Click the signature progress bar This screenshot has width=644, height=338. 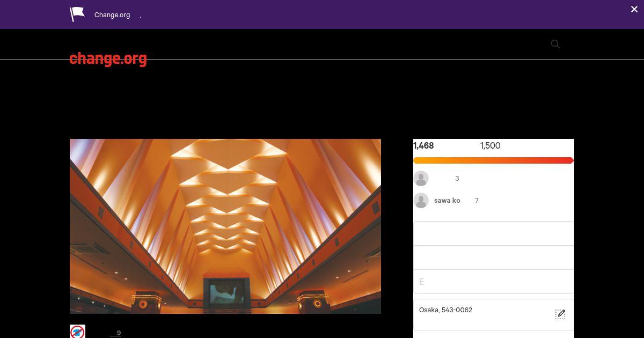click(494, 160)
